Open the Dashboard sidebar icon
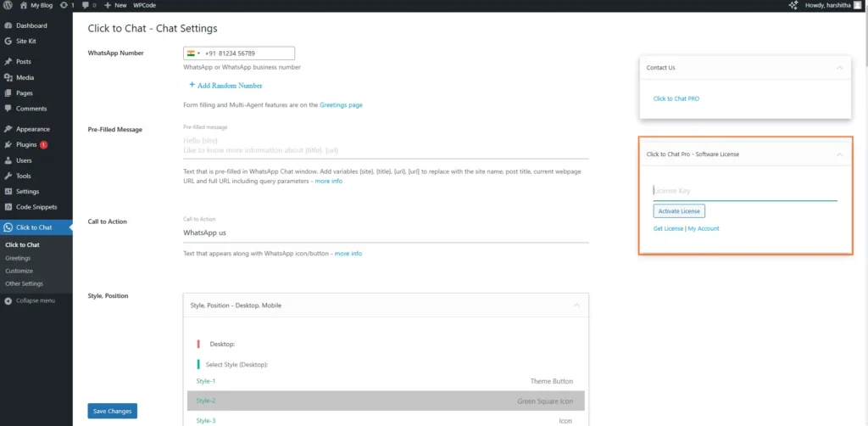Image resolution: width=868 pixels, height=426 pixels. tap(8, 25)
